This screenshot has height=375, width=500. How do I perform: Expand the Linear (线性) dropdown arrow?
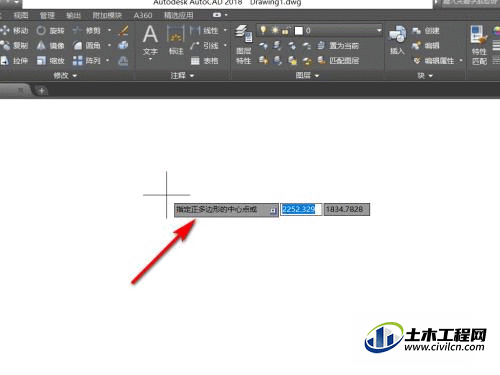(225, 30)
